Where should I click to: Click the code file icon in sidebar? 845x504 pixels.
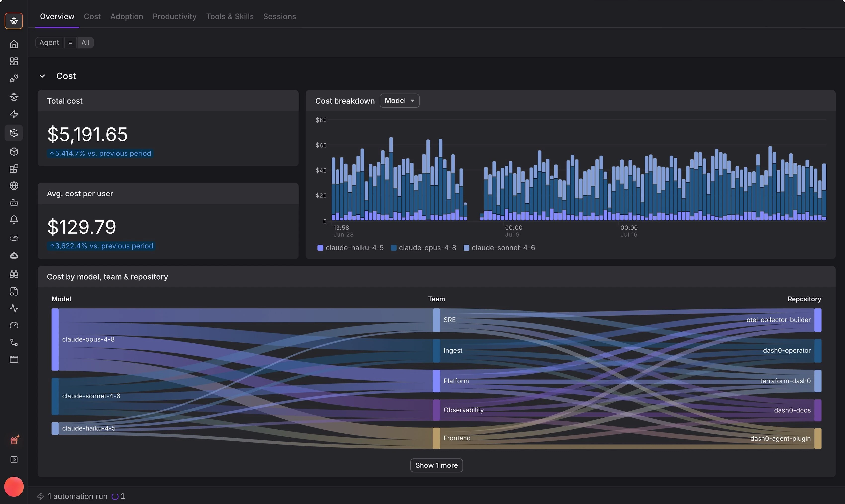click(14, 291)
